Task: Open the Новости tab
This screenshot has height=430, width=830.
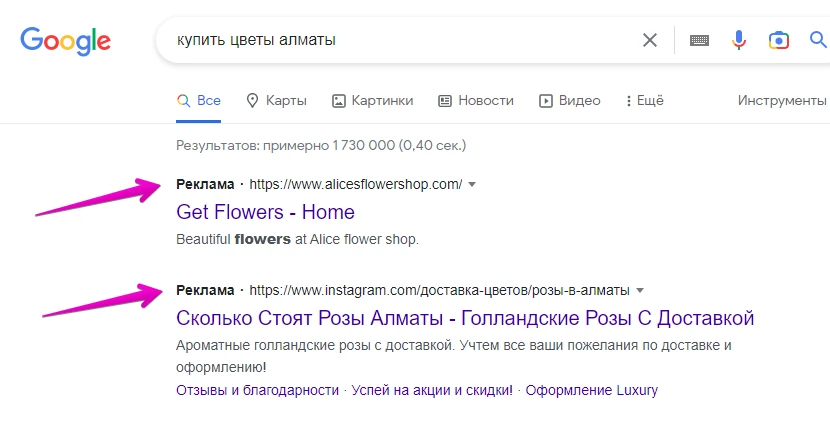Action: 475,101
